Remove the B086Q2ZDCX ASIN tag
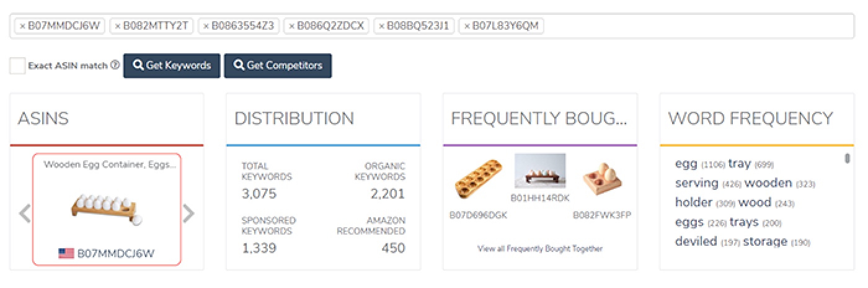This screenshot has height=288, width=868. 292,26
